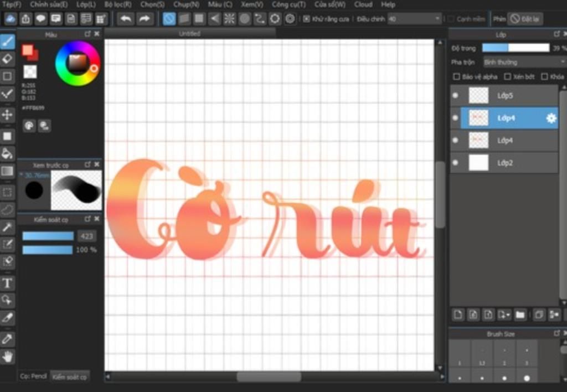This screenshot has width=567, height=392.
Task: Enable the curve snap icon
Action: 260,19
